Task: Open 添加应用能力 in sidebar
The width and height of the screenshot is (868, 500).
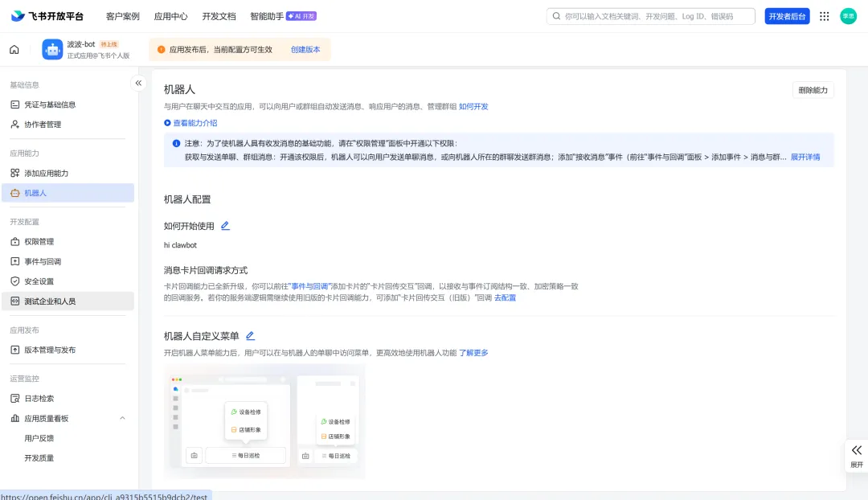Action: click(68, 174)
